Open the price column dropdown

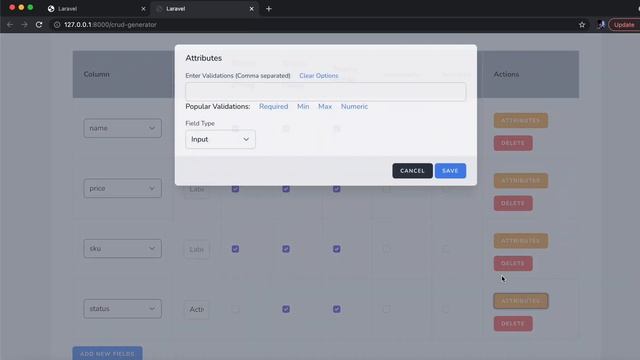[x=122, y=189]
